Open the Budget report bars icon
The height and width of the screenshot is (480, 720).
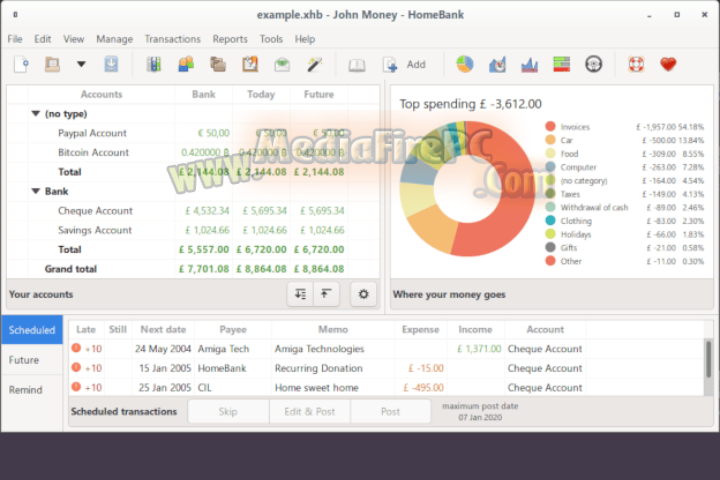pos(562,64)
